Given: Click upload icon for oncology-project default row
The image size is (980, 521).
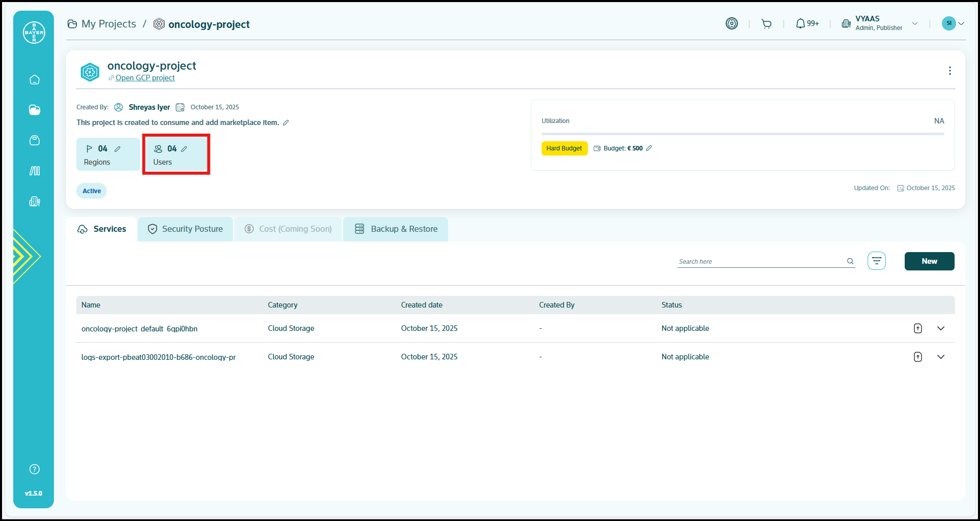Looking at the screenshot, I should point(917,328).
